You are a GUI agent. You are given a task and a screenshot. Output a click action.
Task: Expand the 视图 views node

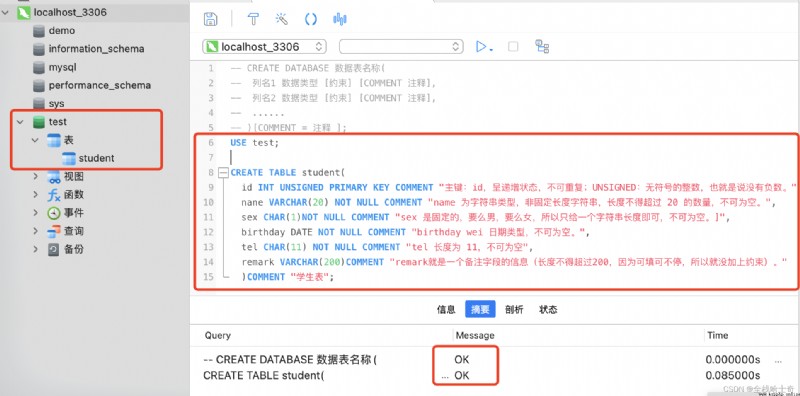point(35,177)
